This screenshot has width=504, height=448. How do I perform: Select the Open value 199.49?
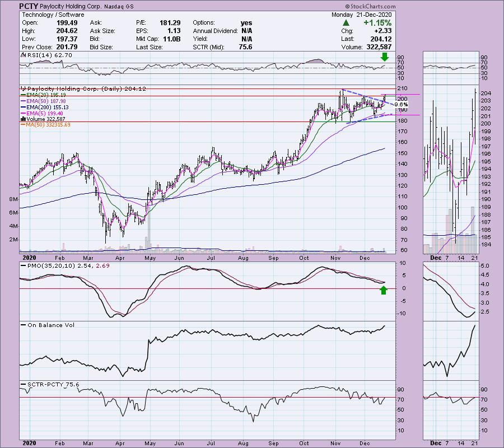coord(67,23)
